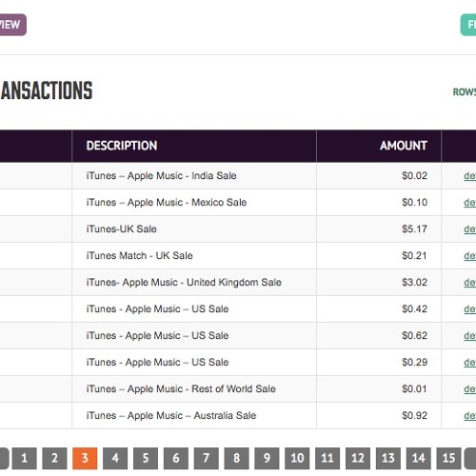Go to page 4 of transactions
The height and width of the screenshot is (476, 476).
tap(115, 458)
